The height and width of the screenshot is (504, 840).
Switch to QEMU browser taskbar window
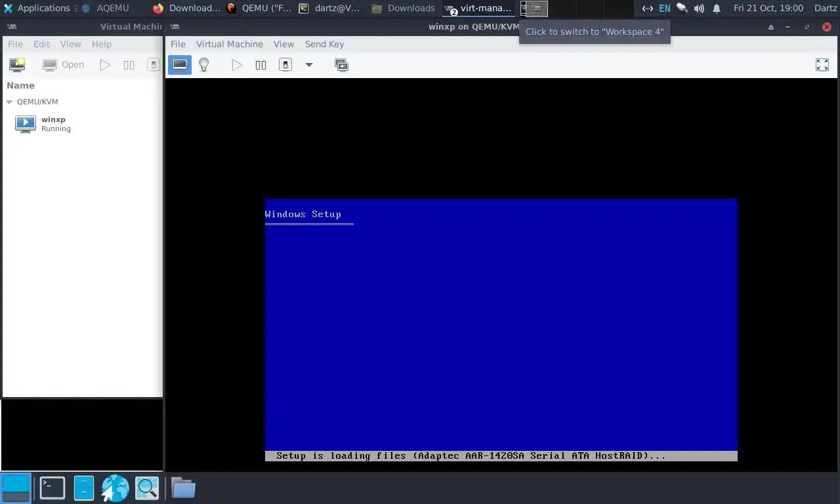[259, 8]
